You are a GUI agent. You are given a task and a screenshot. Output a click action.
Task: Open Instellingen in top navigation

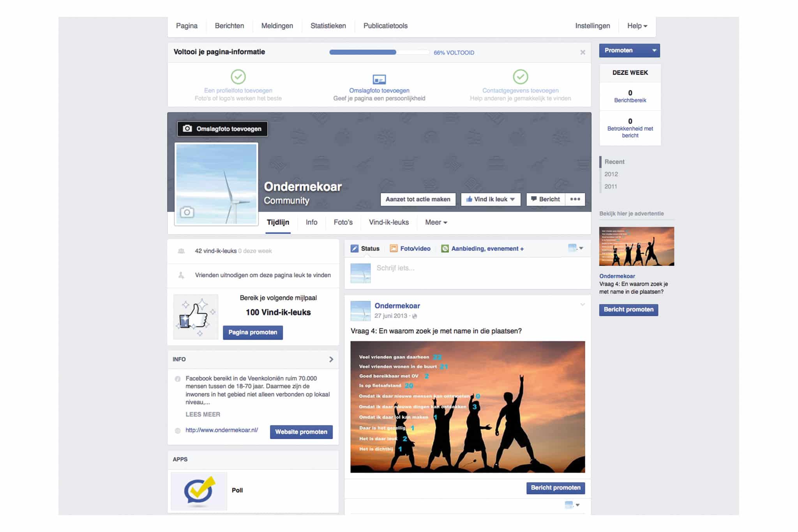pos(593,26)
